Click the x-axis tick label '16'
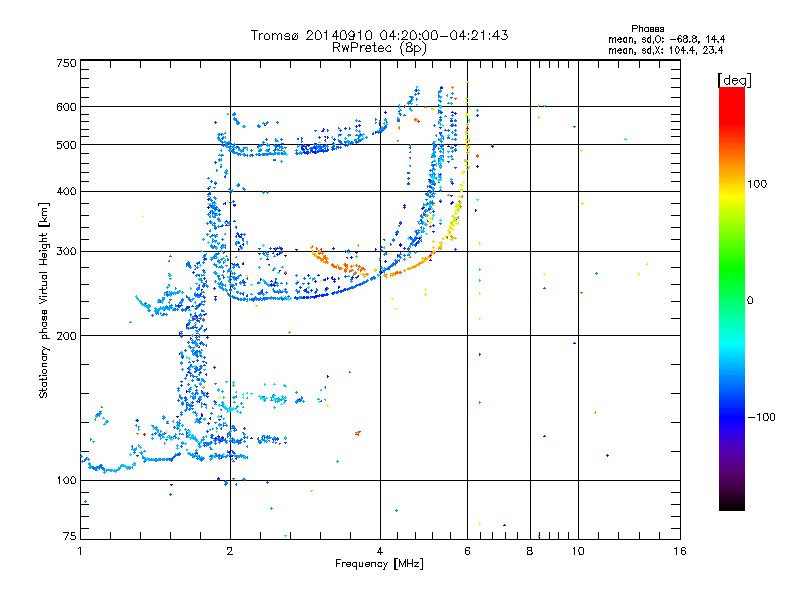This screenshot has height=600, width=800. 680,551
